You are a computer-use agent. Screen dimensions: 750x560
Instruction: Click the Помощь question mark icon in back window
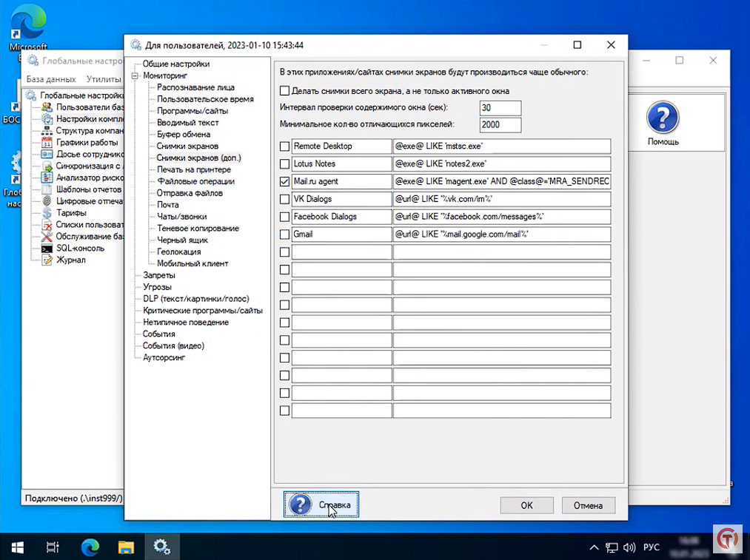(x=663, y=117)
